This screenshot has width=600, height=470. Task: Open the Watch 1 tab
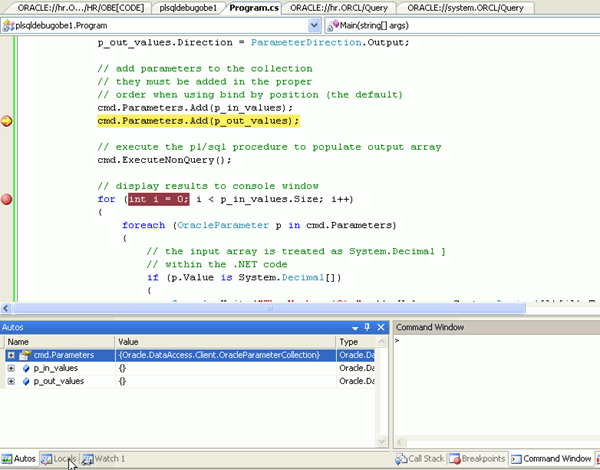coord(104,458)
